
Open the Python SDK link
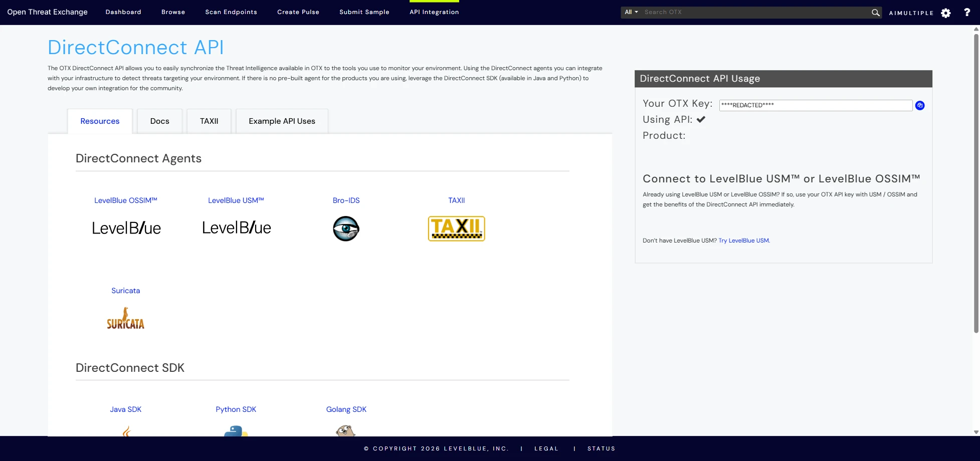click(x=236, y=409)
